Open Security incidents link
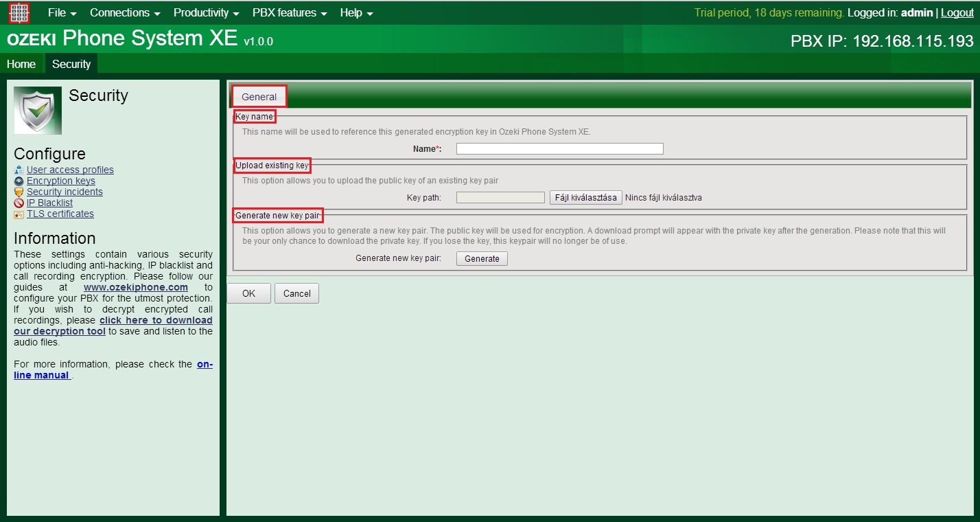The width and height of the screenshot is (980, 522). pos(65,192)
